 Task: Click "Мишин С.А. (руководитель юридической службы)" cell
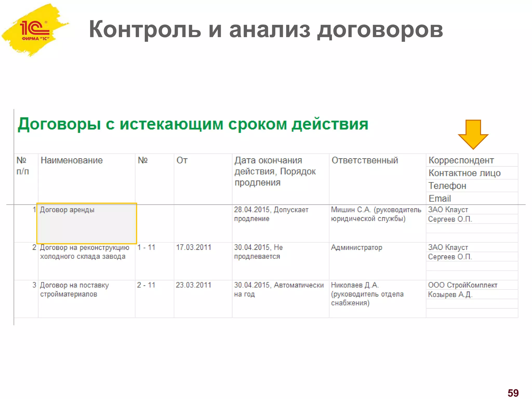pyautogui.click(x=377, y=223)
